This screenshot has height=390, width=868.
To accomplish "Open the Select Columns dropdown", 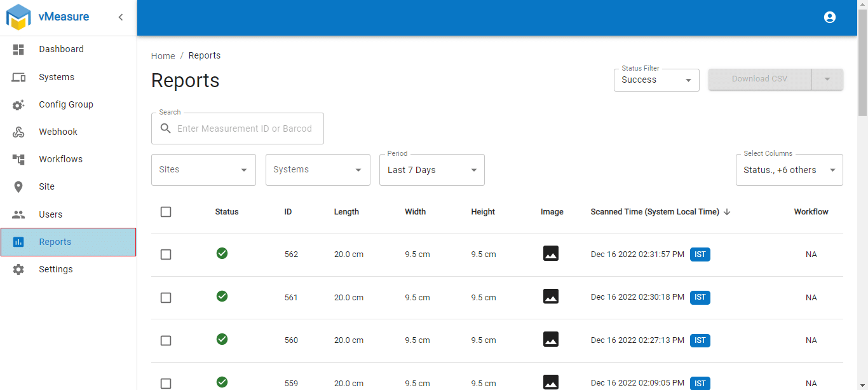I will (789, 169).
